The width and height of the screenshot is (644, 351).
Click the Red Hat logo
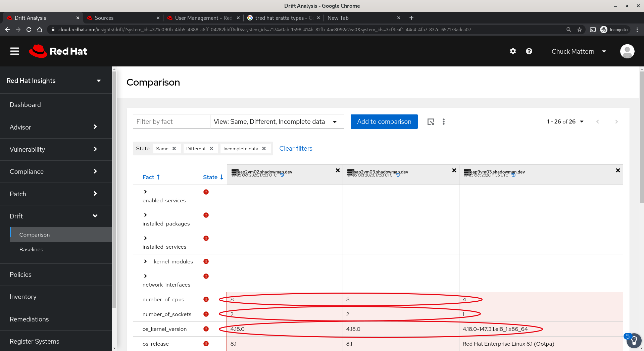(x=58, y=51)
